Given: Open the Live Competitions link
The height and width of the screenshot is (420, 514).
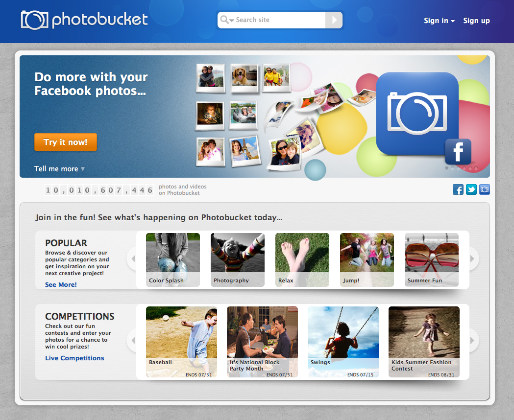Looking at the screenshot, I should coord(74,358).
